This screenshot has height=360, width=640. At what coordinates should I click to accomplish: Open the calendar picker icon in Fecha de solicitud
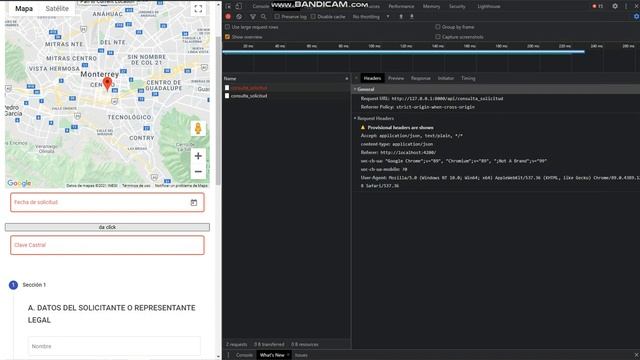click(194, 202)
